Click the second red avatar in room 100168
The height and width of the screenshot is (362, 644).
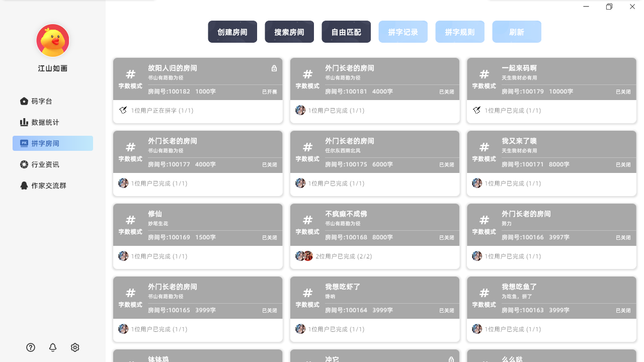(x=308, y=256)
